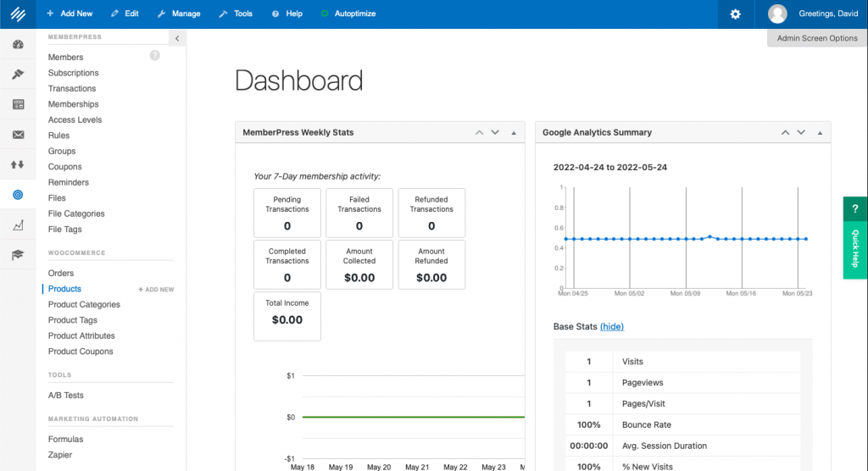The height and width of the screenshot is (471, 868).
Task: Select the envelope mail icon in sidebar
Action: 18,135
